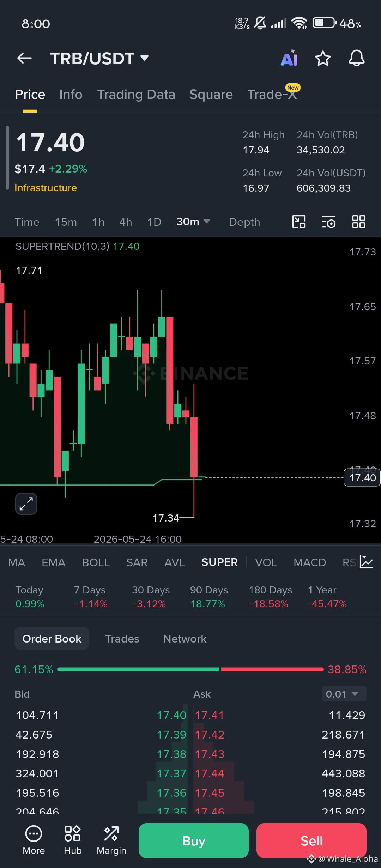Viewport: 381px width, 868px height.
Task: Show the Depth chart
Action: click(244, 222)
